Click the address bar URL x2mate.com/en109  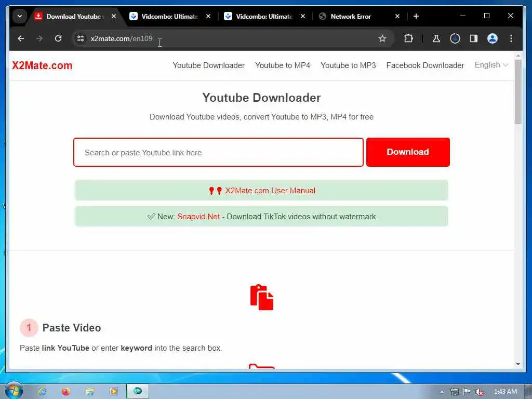[122, 38]
